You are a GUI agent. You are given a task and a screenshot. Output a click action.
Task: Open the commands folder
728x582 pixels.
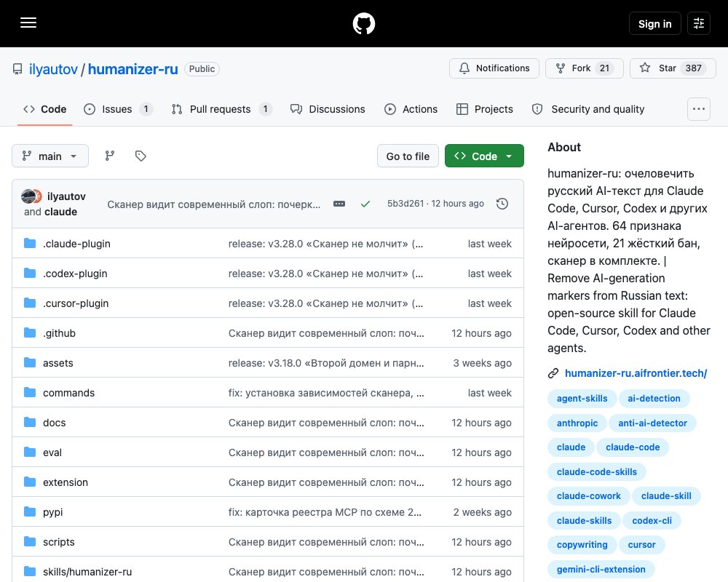tap(68, 393)
